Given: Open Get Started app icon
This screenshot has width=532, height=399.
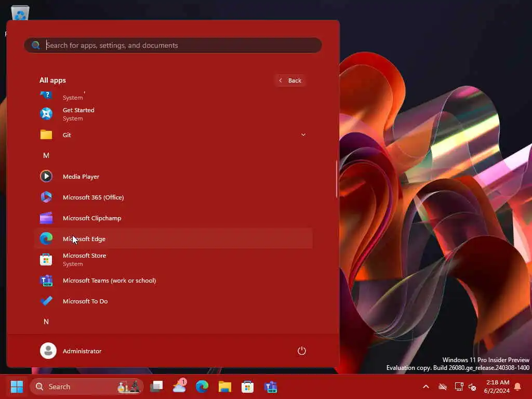Looking at the screenshot, I should click(x=46, y=114).
